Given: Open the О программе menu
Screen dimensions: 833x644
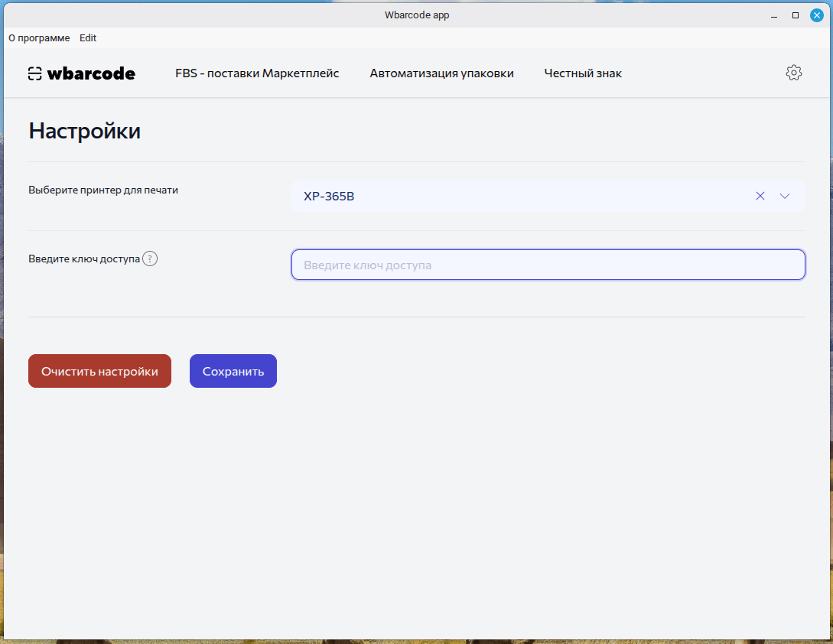Looking at the screenshot, I should [39, 37].
